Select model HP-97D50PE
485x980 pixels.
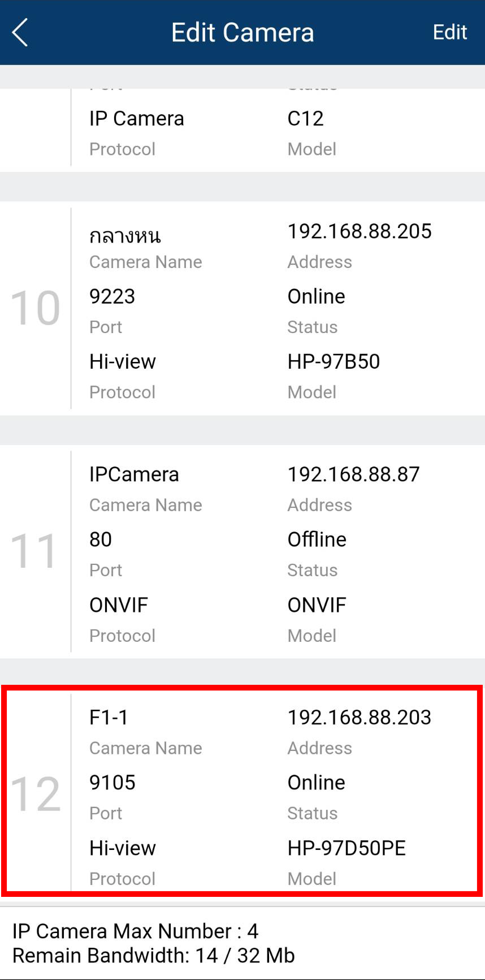[347, 848]
